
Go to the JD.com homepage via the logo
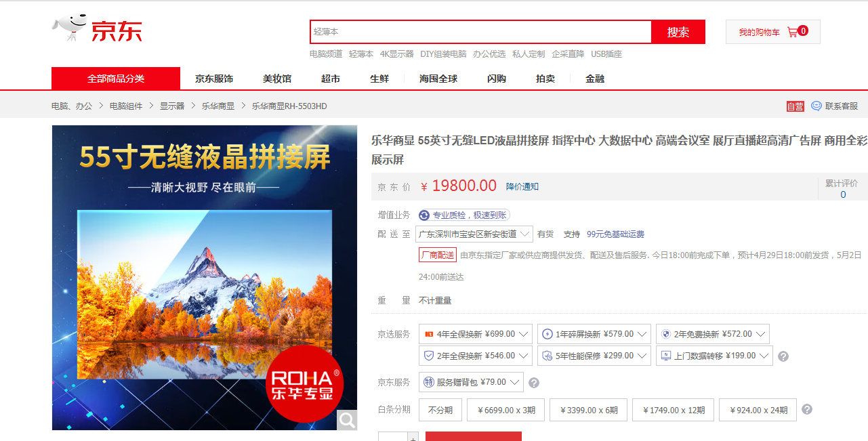click(97, 28)
